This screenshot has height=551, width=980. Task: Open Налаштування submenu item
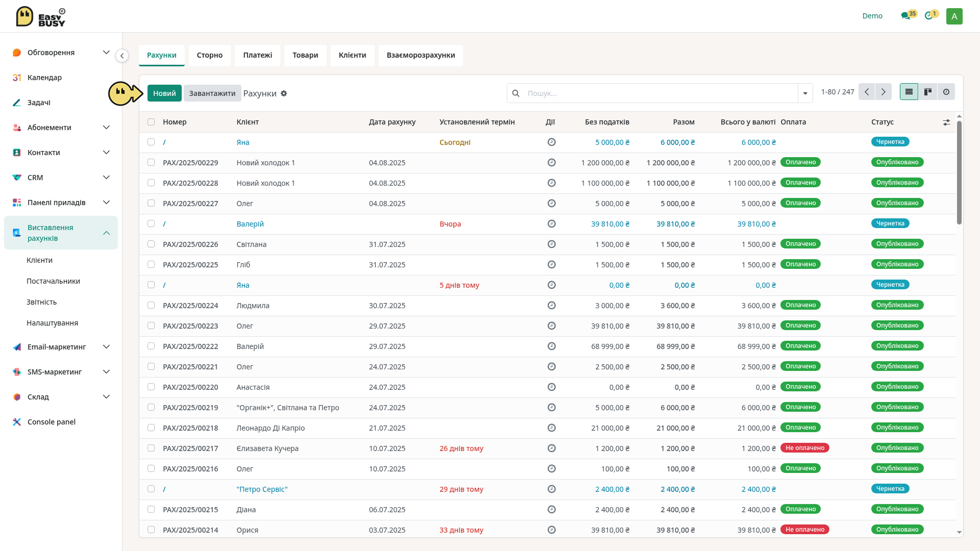tap(52, 323)
